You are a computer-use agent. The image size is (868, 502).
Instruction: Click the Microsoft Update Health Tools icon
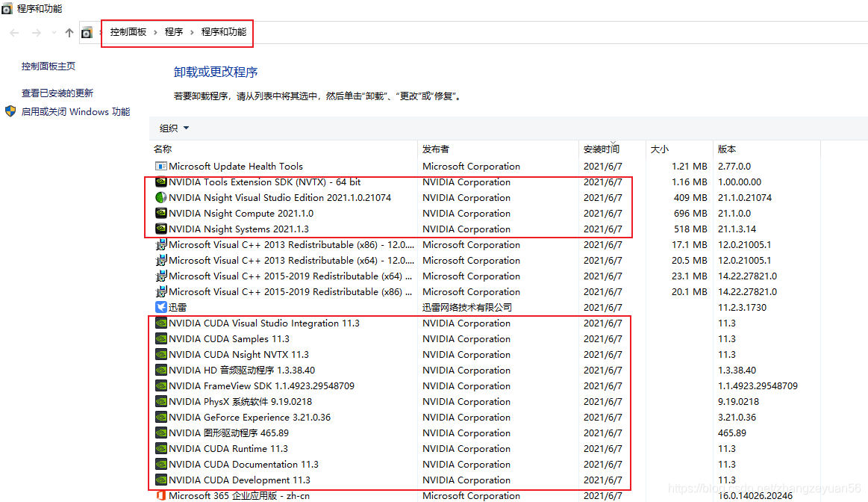coord(161,167)
